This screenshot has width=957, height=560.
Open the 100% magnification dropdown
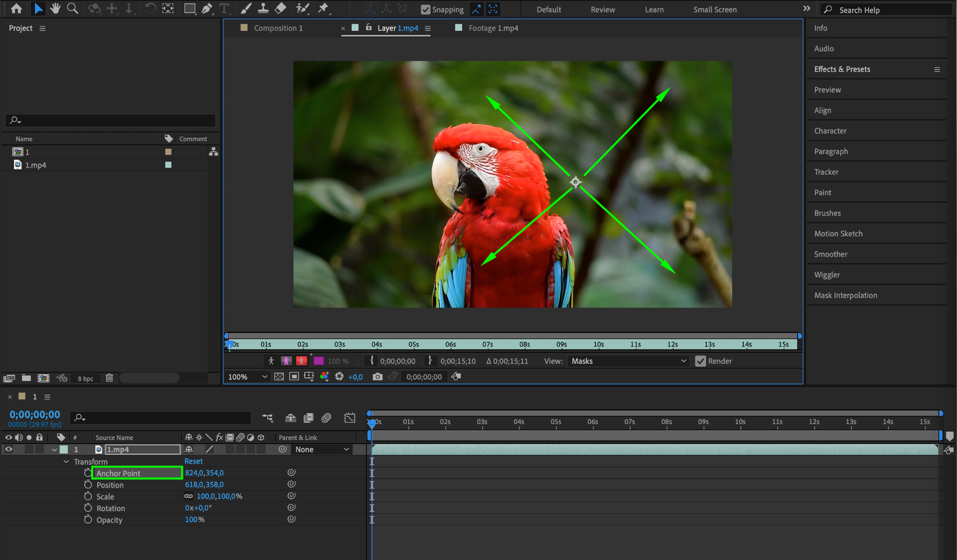coord(248,376)
